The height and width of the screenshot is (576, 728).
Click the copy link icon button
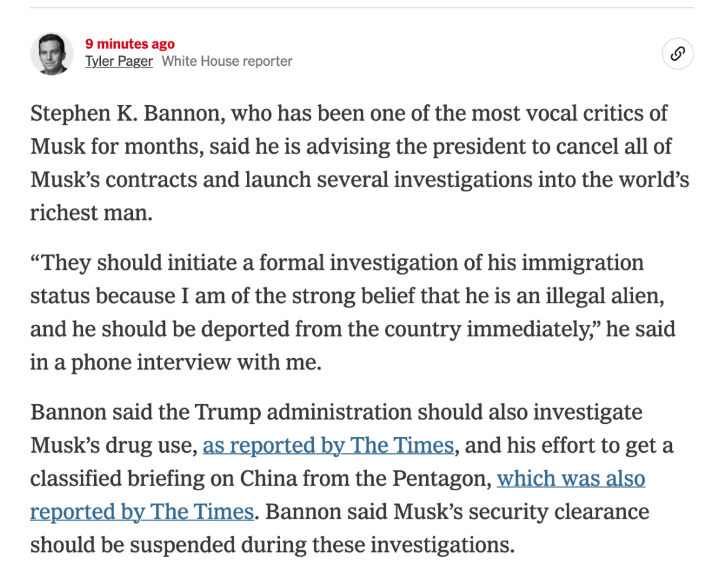(677, 54)
